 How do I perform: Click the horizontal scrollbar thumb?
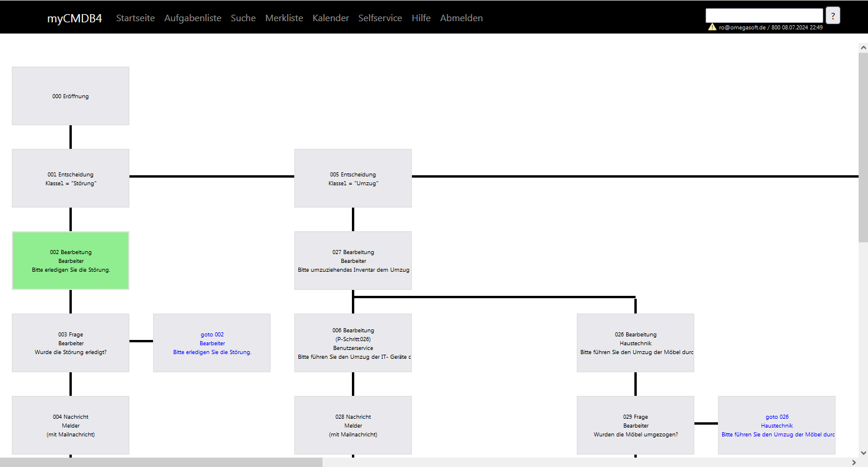[x=161, y=462]
